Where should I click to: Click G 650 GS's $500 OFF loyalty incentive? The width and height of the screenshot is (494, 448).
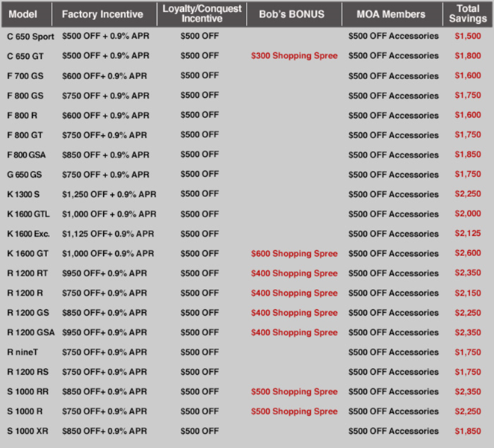tap(200, 175)
